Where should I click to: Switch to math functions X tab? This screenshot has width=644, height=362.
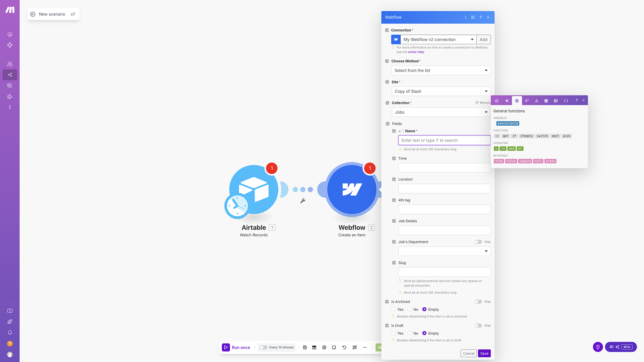[527, 101]
